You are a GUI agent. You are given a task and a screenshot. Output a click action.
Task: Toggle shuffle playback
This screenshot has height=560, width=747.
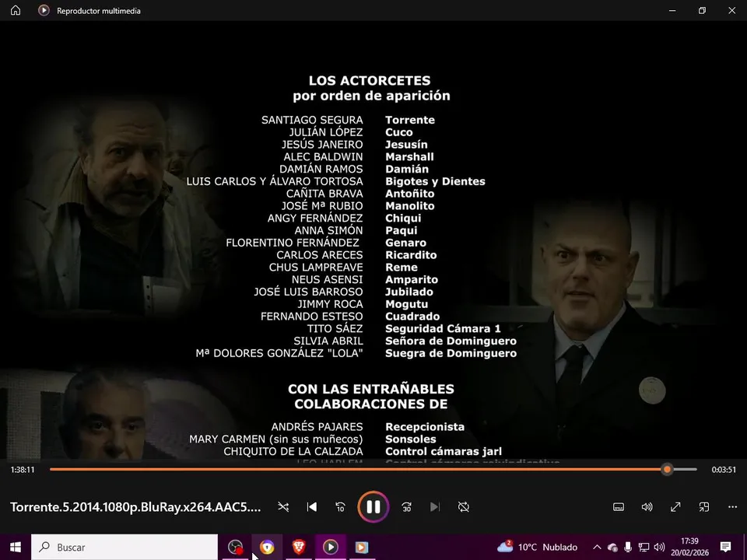[x=283, y=507]
